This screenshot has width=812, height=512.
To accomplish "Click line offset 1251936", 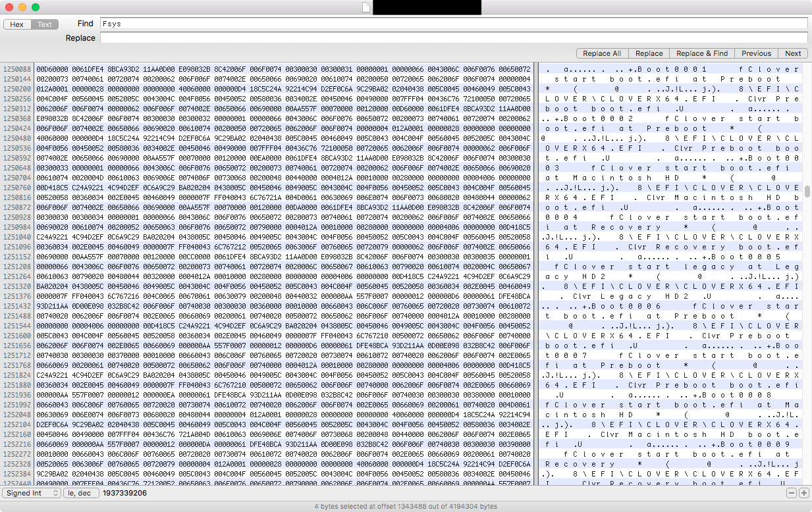I will [16, 395].
